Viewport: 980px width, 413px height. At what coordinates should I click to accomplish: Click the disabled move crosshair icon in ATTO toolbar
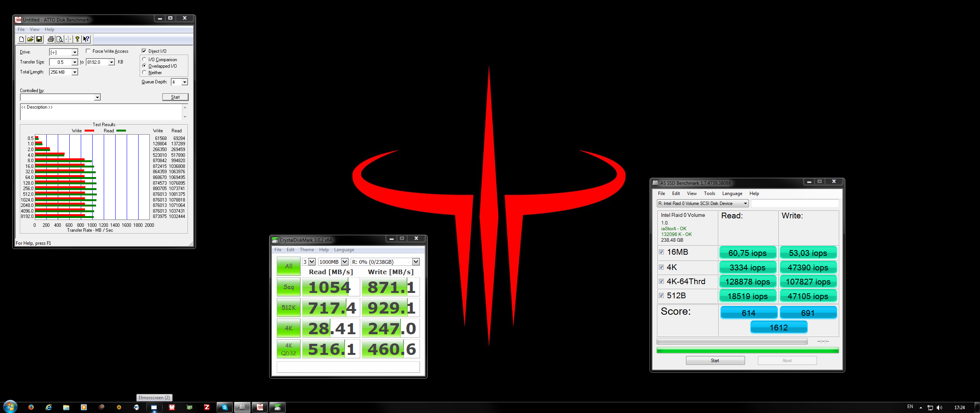click(x=68, y=39)
